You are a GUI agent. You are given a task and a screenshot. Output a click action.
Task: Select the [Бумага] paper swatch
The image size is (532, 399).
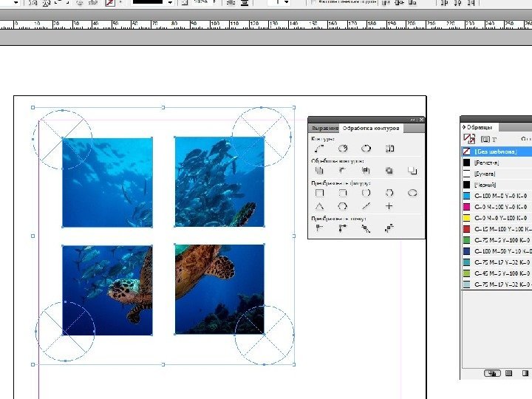497,174
